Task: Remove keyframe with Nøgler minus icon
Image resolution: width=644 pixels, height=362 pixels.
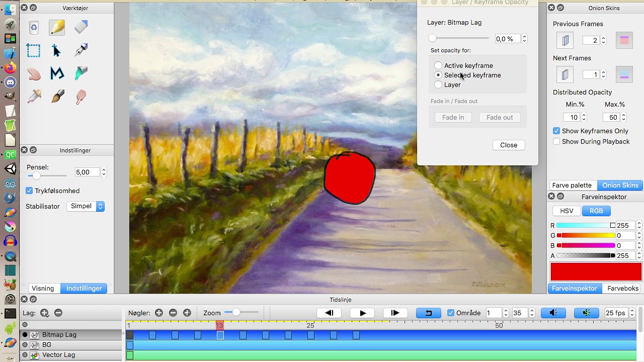Action: (173, 313)
